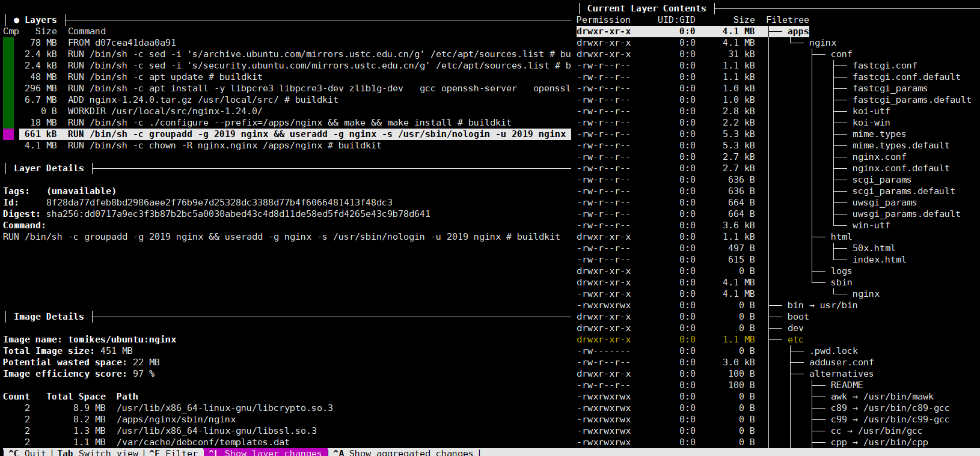Select the logs directory in filetree
The width and height of the screenshot is (980, 456).
point(841,271)
